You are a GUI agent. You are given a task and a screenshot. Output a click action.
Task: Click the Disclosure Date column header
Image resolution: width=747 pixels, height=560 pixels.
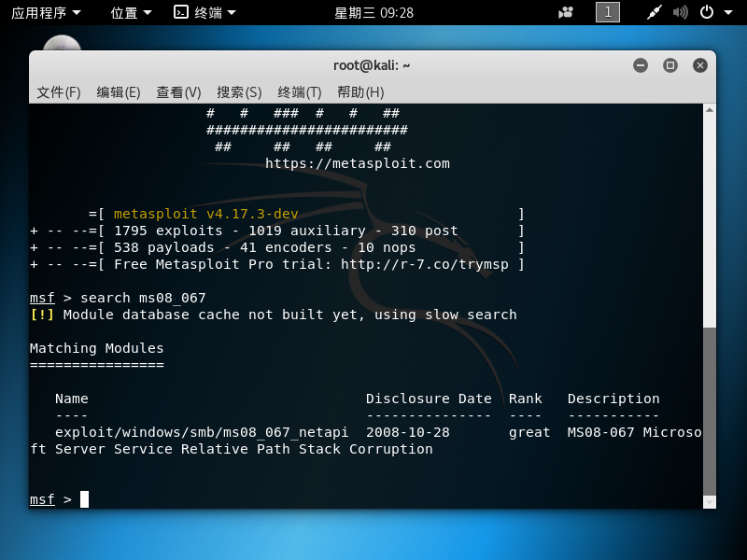[429, 399]
